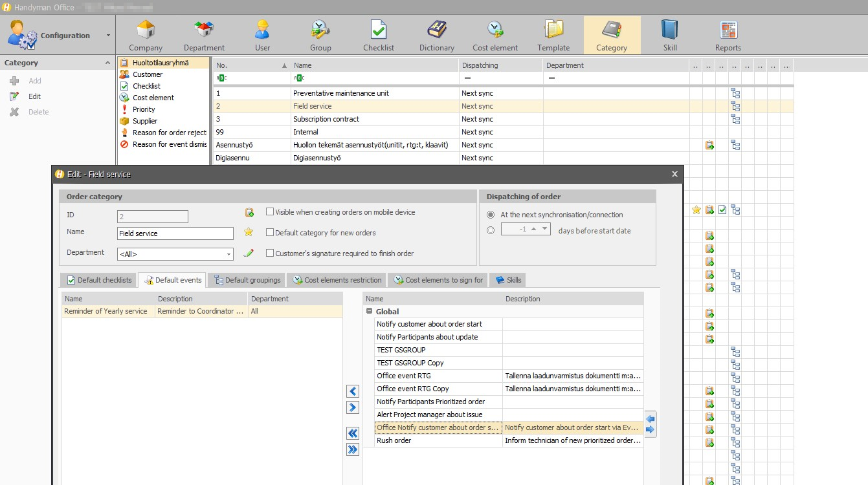Check Default category for new orders
868x485 pixels.
tap(270, 233)
